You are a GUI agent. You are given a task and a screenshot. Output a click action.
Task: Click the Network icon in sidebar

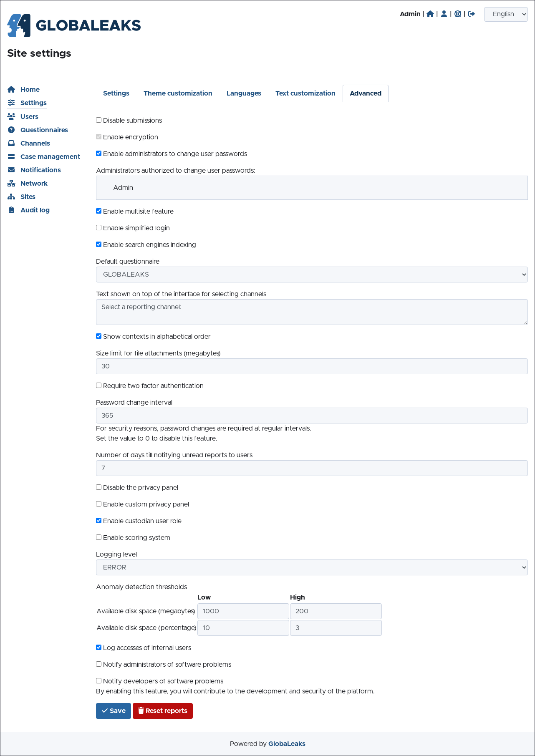click(x=11, y=183)
